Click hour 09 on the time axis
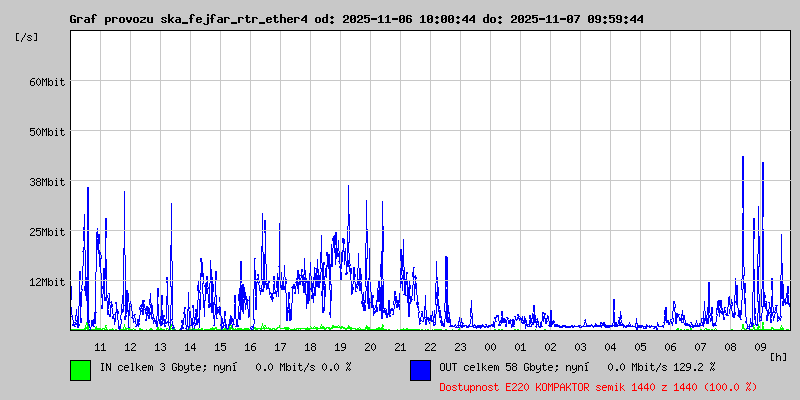 click(760, 346)
